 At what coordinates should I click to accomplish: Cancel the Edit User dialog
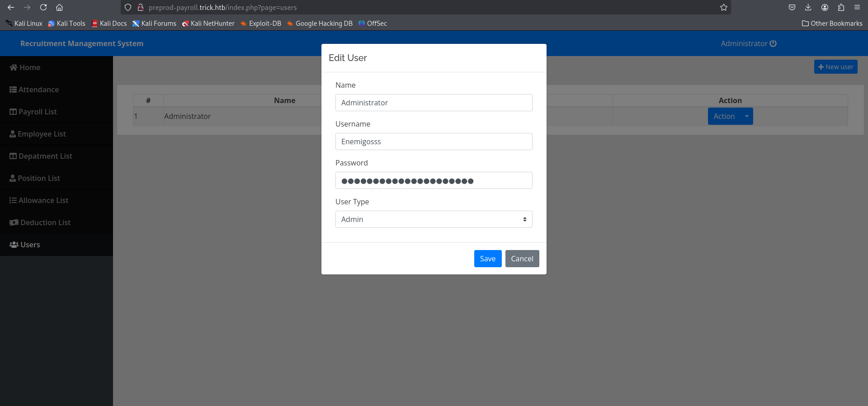tap(522, 259)
